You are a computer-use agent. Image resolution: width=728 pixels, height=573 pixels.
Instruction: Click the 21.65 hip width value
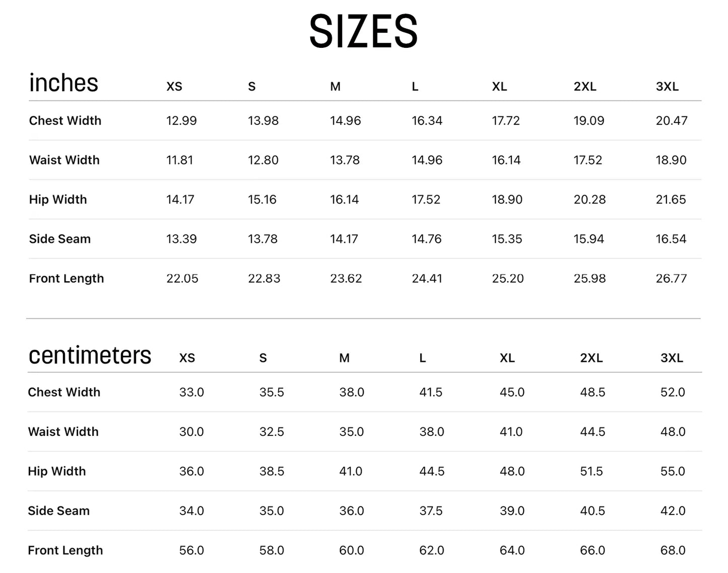coord(671,200)
